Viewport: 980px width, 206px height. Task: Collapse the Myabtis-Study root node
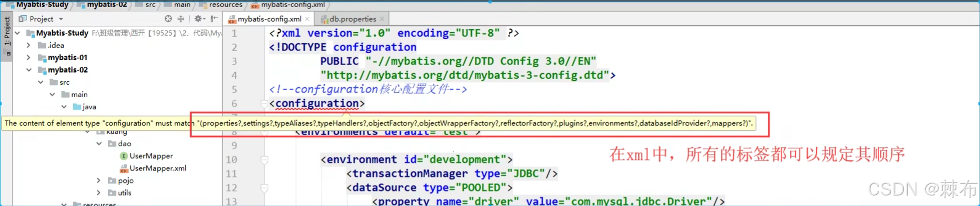(x=18, y=33)
